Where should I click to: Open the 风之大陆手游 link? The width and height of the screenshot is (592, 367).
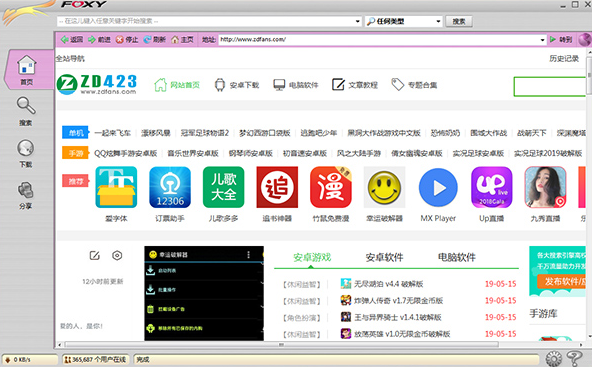click(359, 153)
